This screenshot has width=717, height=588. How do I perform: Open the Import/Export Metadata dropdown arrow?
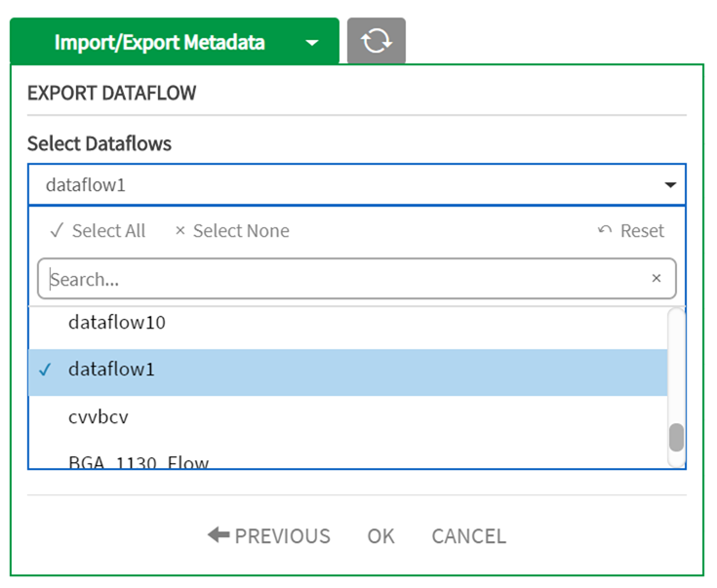tap(311, 43)
